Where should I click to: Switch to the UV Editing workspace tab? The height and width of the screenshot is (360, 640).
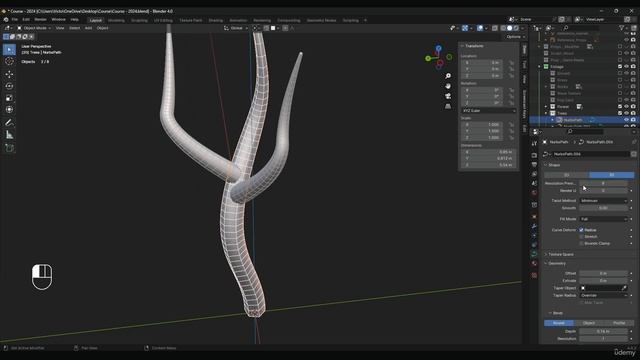click(x=163, y=20)
